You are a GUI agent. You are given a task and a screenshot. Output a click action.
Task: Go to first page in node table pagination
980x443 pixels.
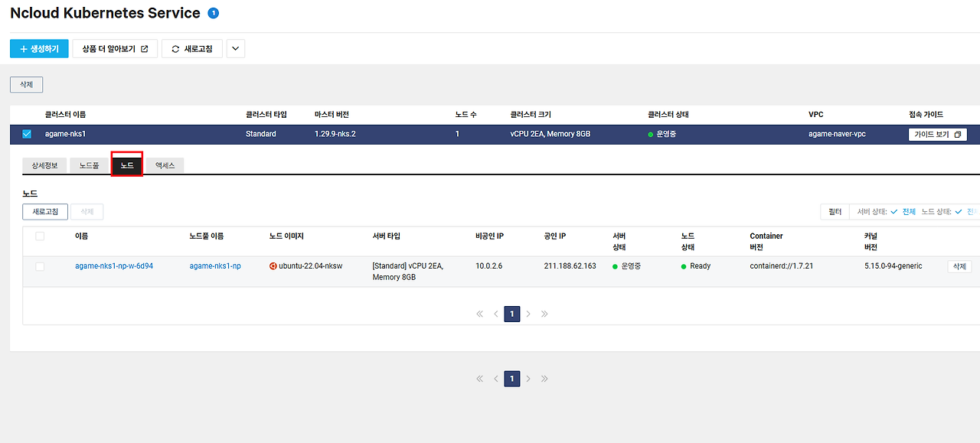point(480,314)
